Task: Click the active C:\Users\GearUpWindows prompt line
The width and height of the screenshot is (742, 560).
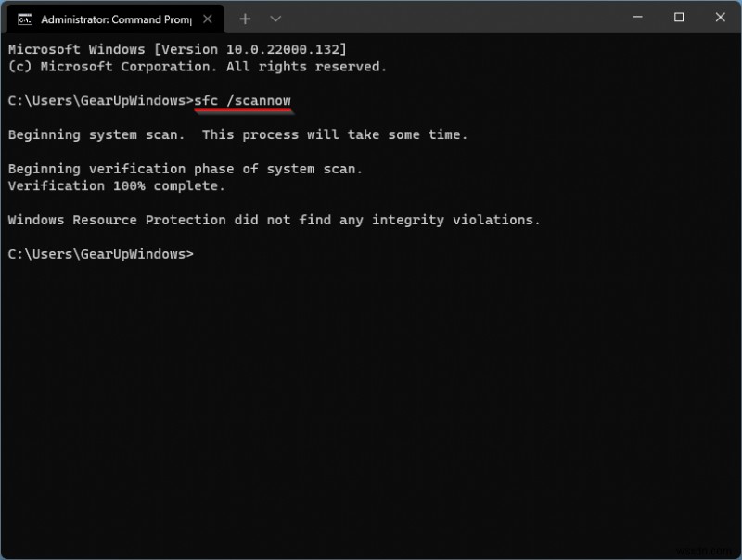Action: pyautogui.click(x=102, y=253)
